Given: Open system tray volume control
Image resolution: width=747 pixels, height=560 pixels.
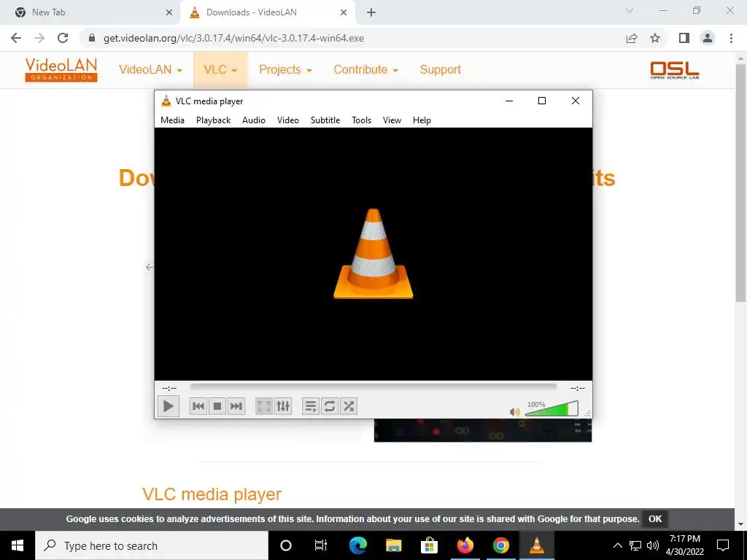Looking at the screenshot, I should point(653,545).
